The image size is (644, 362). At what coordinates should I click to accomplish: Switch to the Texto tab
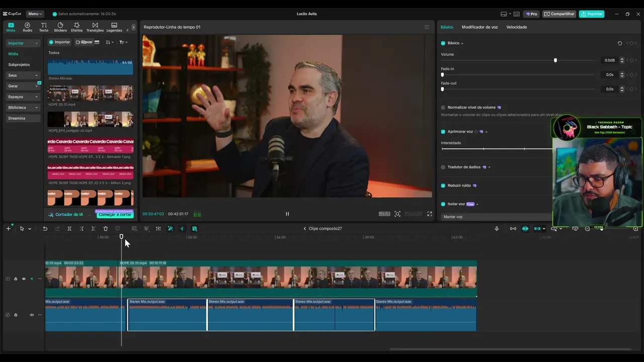[x=44, y=27]
